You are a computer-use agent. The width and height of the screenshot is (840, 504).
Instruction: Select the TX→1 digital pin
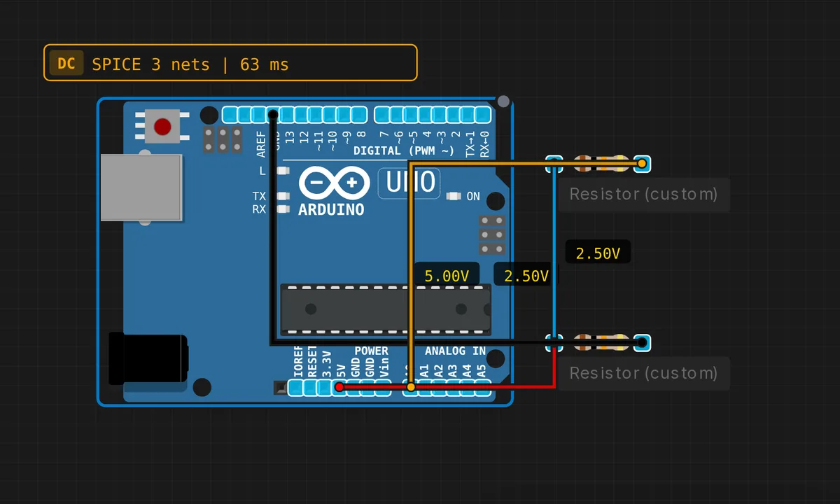468,115
